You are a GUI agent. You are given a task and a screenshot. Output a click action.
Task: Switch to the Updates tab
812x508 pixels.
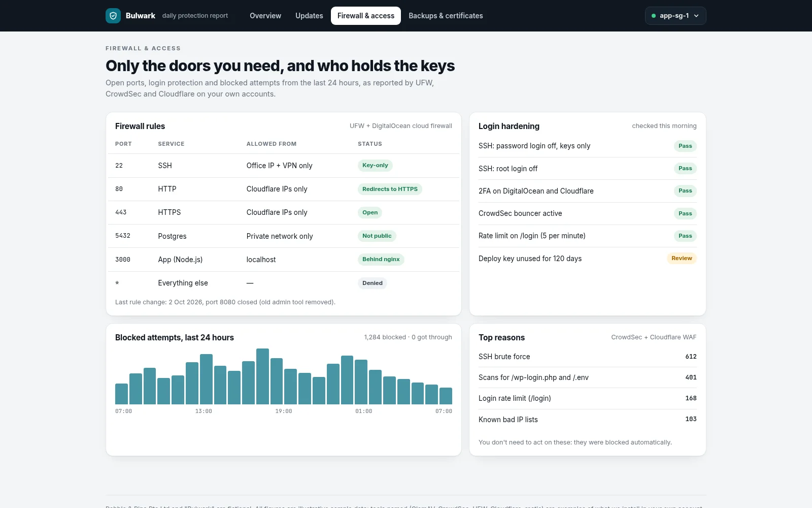coord(309,16)
